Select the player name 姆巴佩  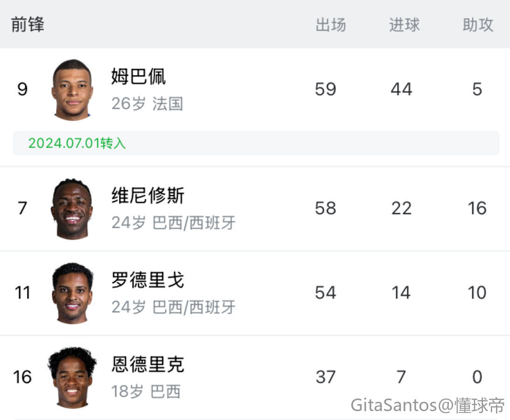139,77
